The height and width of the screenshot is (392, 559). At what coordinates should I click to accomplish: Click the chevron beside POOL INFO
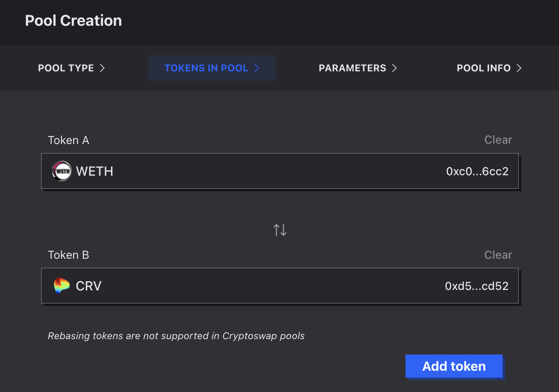[519, 68]
